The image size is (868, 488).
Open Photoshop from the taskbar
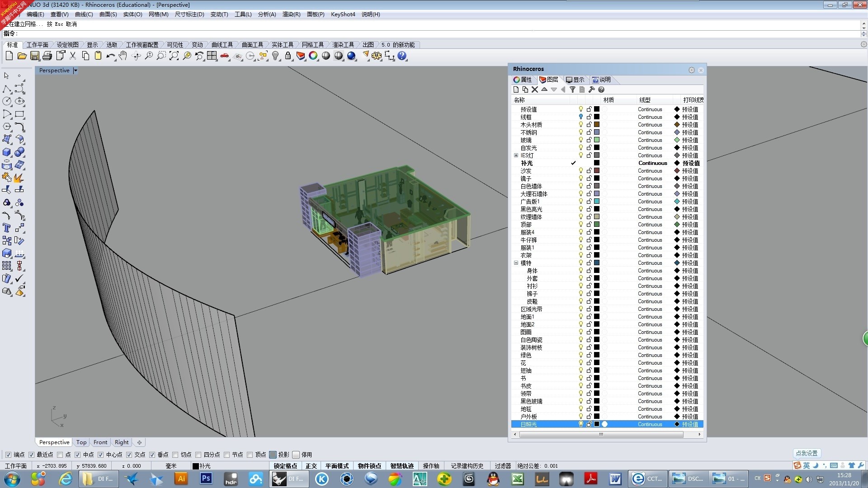[206, 479]
